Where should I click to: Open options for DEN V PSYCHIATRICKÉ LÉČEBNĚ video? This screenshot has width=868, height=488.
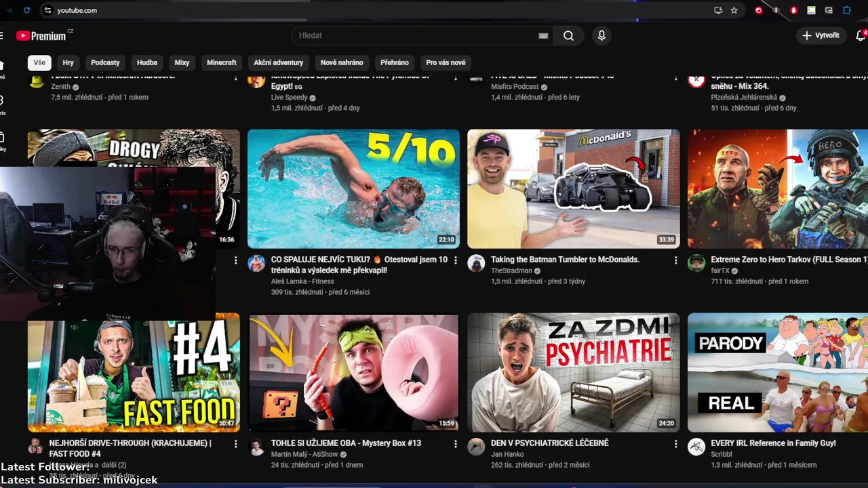click(x=675, y=444)
